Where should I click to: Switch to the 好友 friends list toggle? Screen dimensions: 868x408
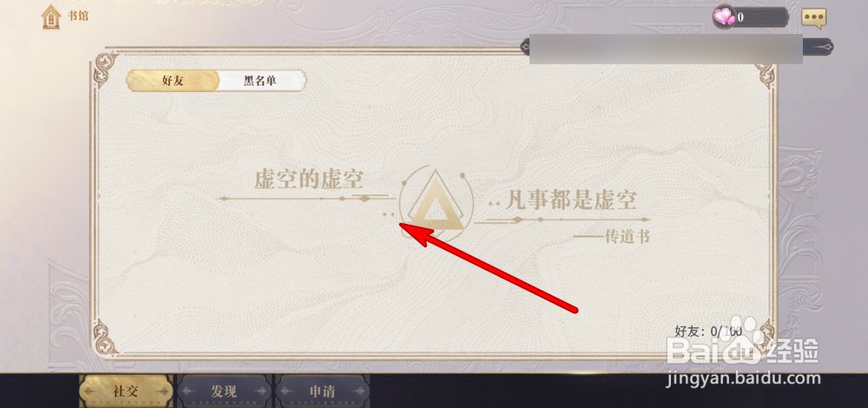[172, 81]
